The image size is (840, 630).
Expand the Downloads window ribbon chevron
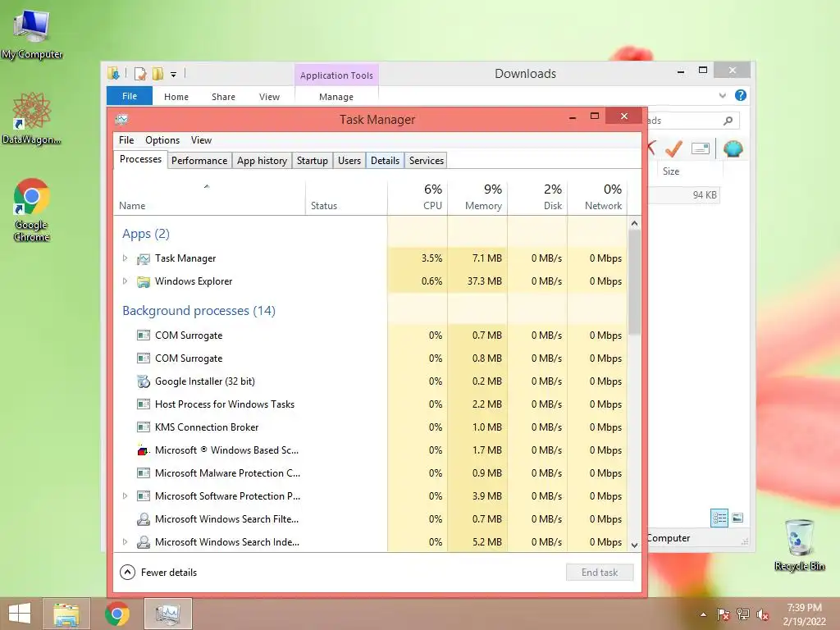(722, 95)
